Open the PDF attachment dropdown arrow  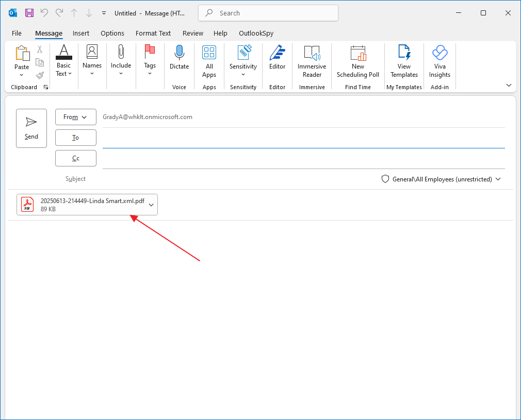151,205
